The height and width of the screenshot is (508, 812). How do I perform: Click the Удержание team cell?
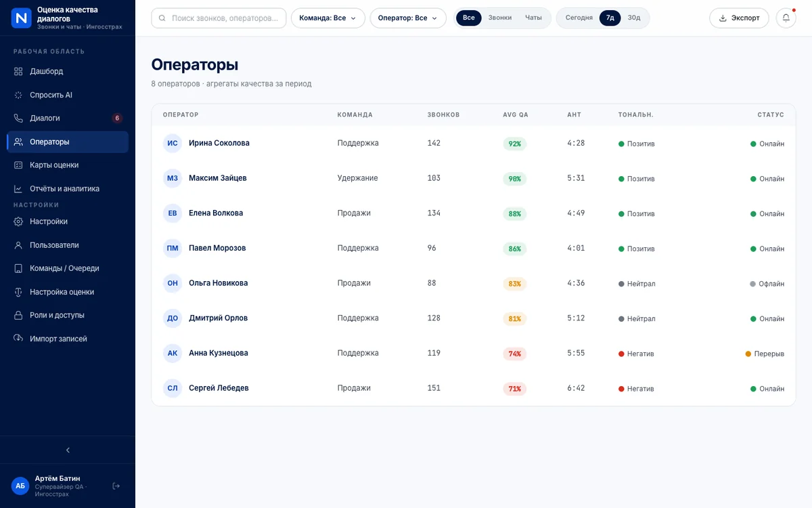[358, 178]
